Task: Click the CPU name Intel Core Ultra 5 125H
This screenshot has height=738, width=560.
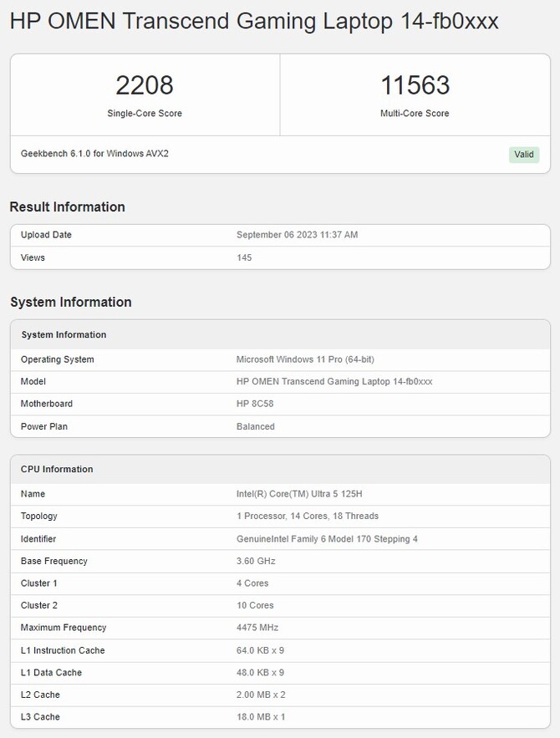Action: coord(299,494)
